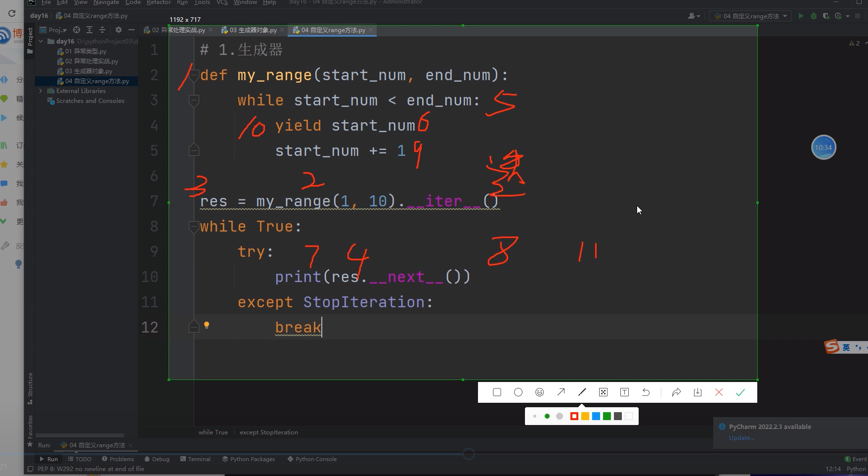This screenshot has width=868, height=476.
Task: Share the captured screenshot
Action: pos(676,392)
